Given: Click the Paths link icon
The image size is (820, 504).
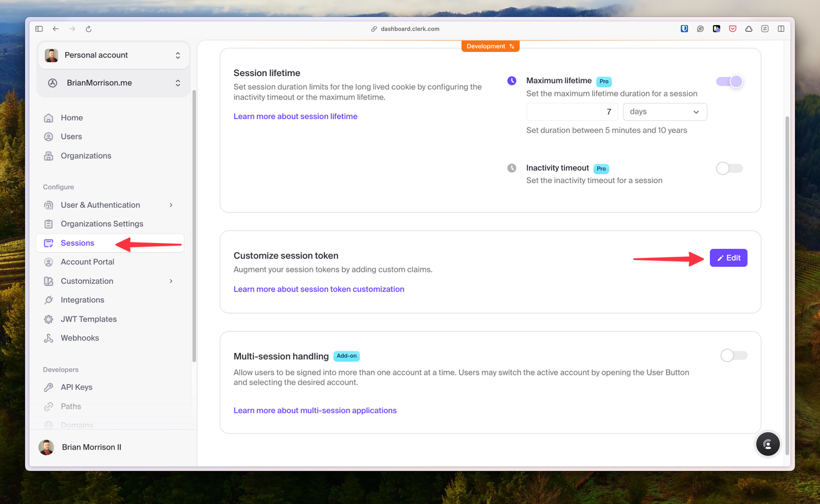Looking at the screenshot, I should tap(48, 406).
